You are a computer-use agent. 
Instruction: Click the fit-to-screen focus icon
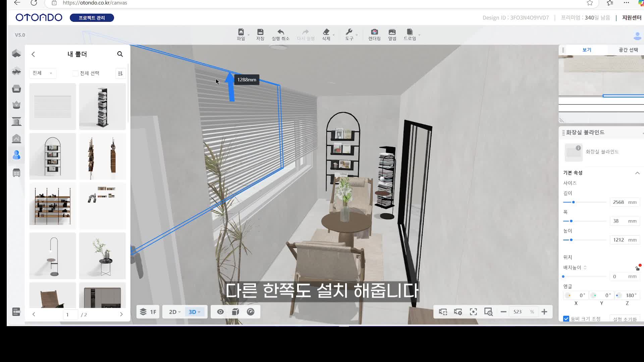473,312
